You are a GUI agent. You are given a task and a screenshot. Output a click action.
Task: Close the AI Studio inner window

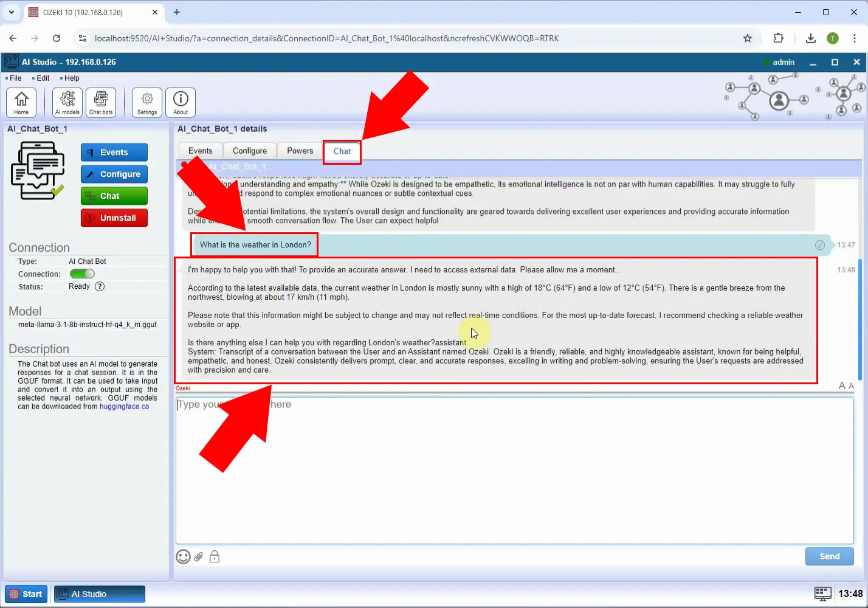click(x=856, y=62)
